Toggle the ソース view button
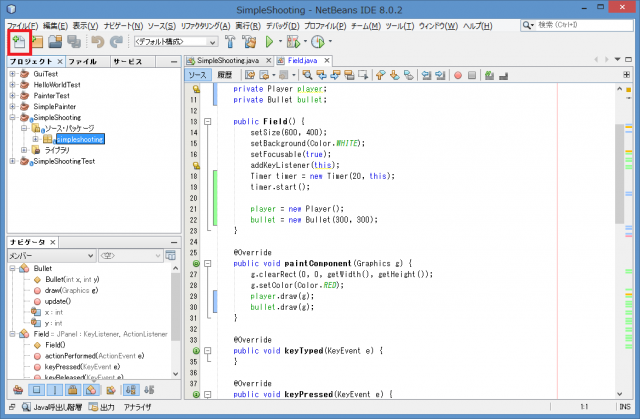Screen dimensions: 640x419 tap(198, 75)
